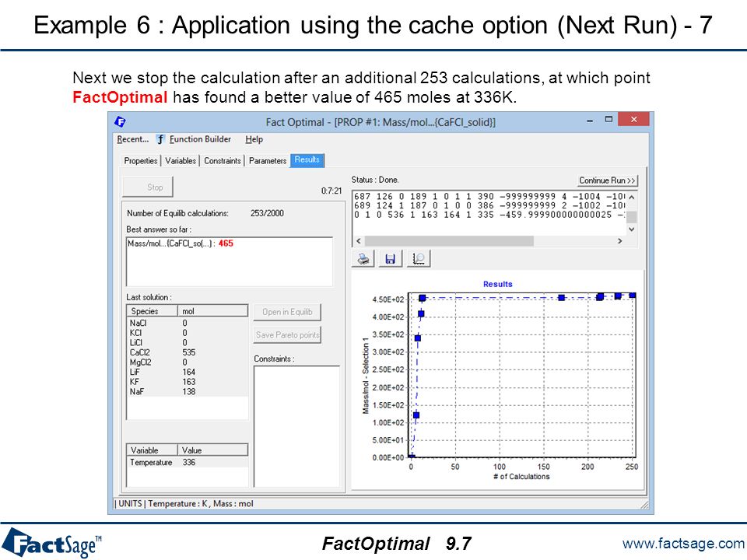Screen dimensions: 747x560
Task: Select the NaCl species row
Action: pos(188,323)
